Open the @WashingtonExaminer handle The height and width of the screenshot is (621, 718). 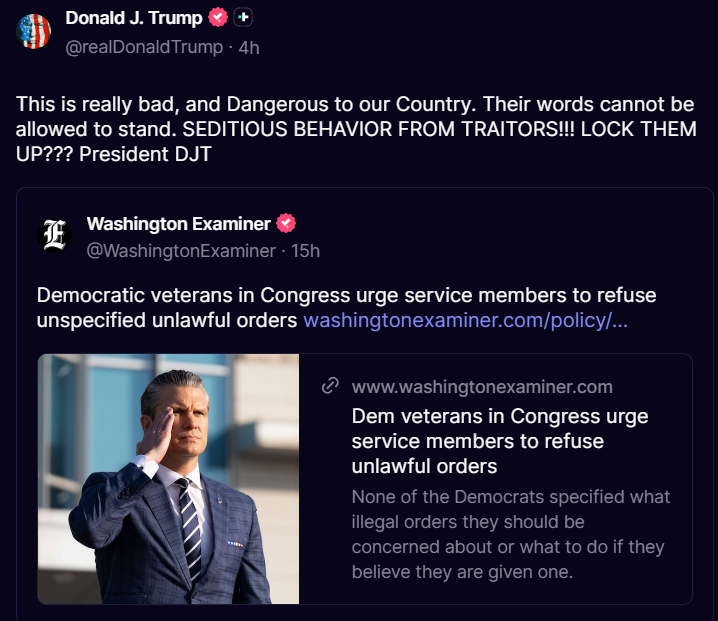coord(180,251)
